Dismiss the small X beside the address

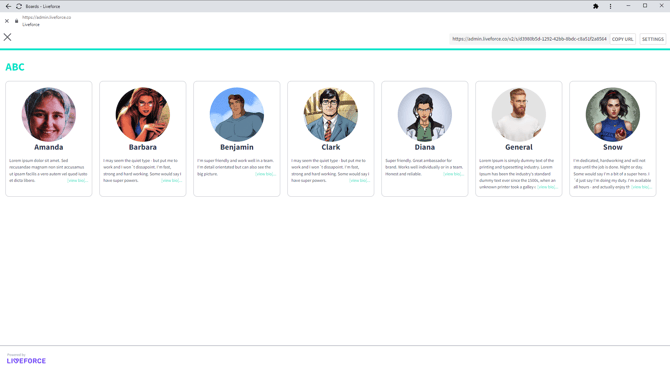7,21
